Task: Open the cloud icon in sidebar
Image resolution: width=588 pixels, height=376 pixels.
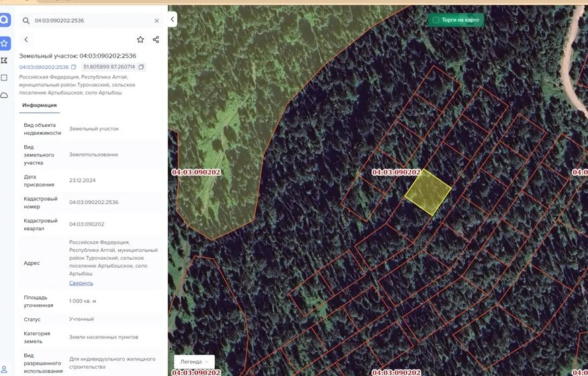Action: coord(4,95)
